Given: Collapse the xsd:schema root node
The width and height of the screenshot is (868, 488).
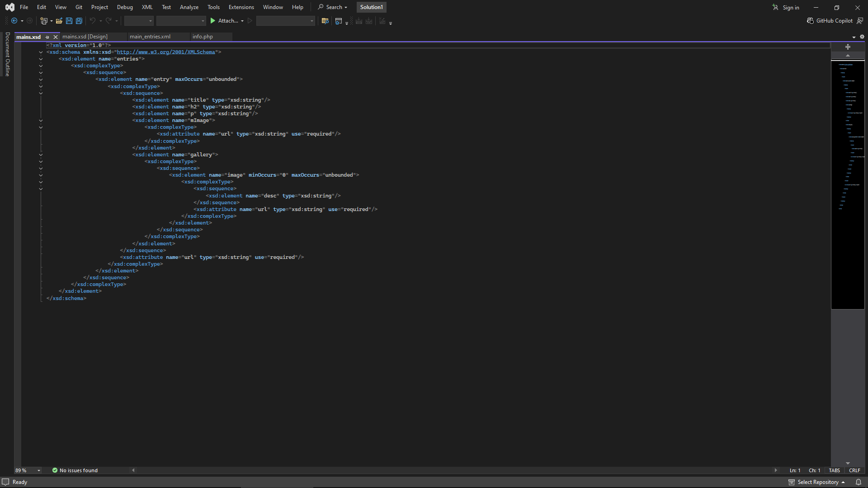Looking at the screenshot, I should coord(41,52).
